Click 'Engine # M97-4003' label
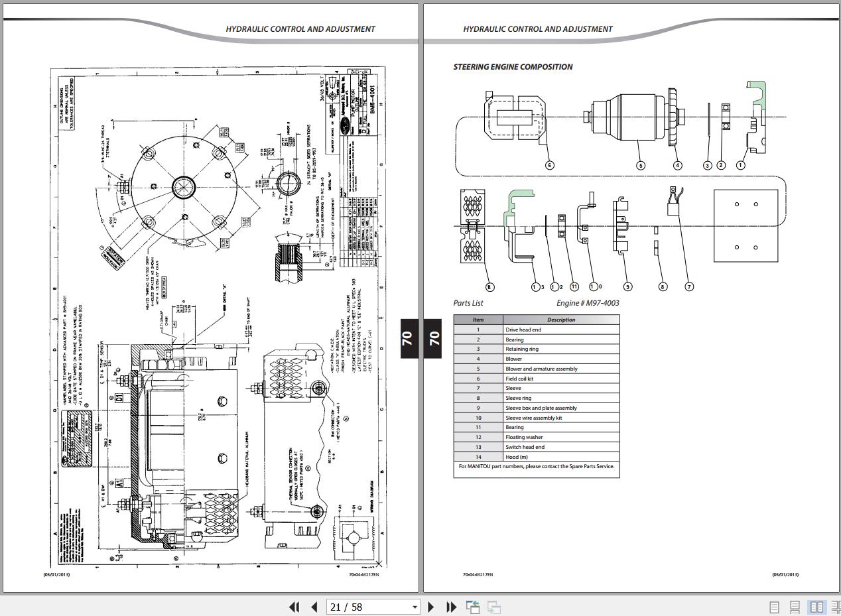The height and width of the screenshot is (616, 841). click(x=588, y=303)
